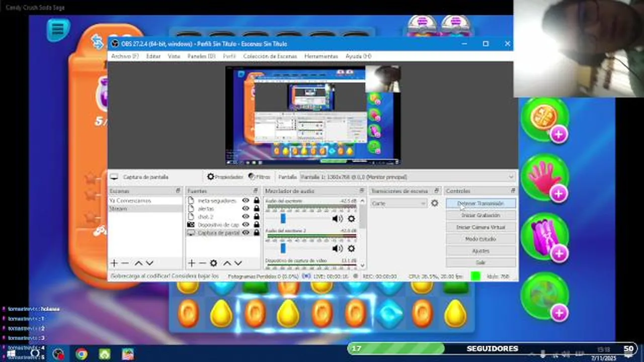Mute Audio del escritorio speaker icon
Screen dimensions: 644x362
(x=337, y=218)
